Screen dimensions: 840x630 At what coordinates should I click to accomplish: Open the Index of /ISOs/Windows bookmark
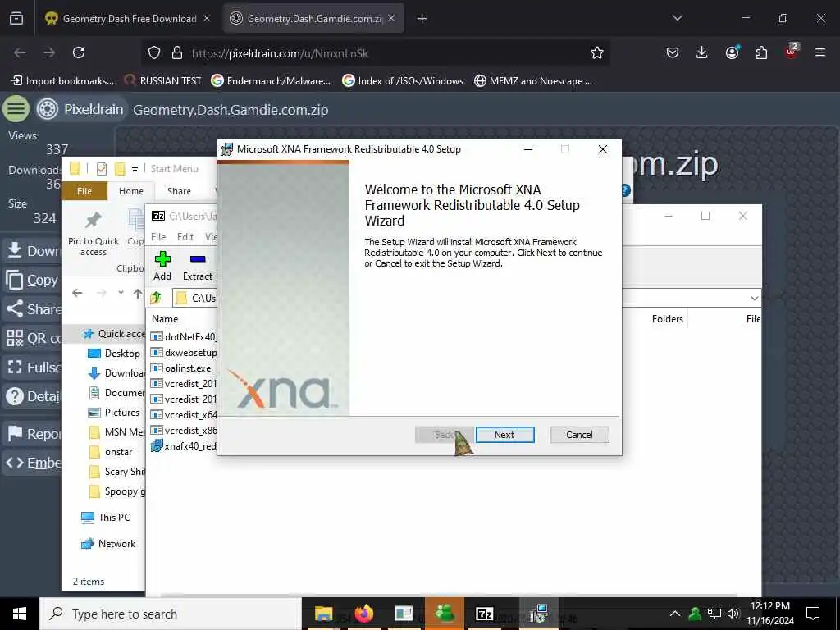coord(403,81)
